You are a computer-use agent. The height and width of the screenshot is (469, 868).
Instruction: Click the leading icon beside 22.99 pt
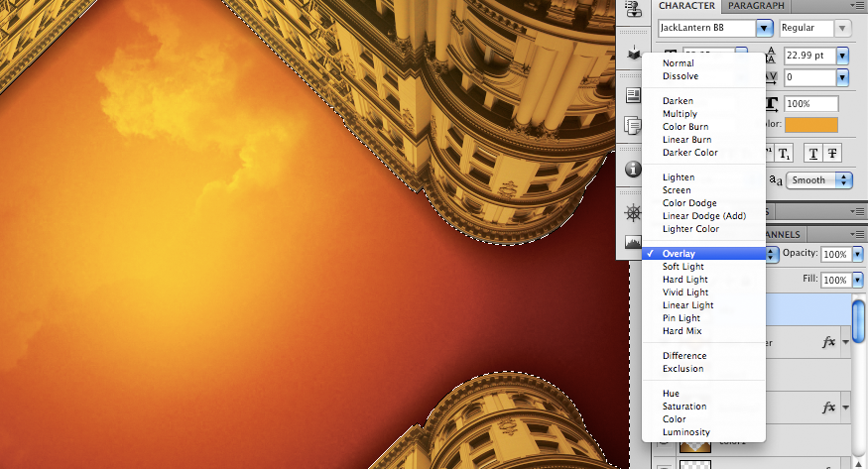772,55
